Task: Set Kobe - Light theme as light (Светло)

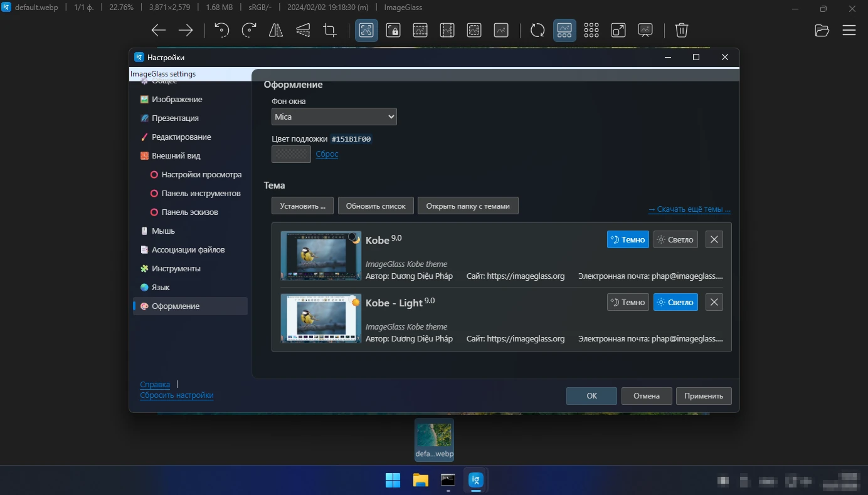Action: [x=675, y=302]
